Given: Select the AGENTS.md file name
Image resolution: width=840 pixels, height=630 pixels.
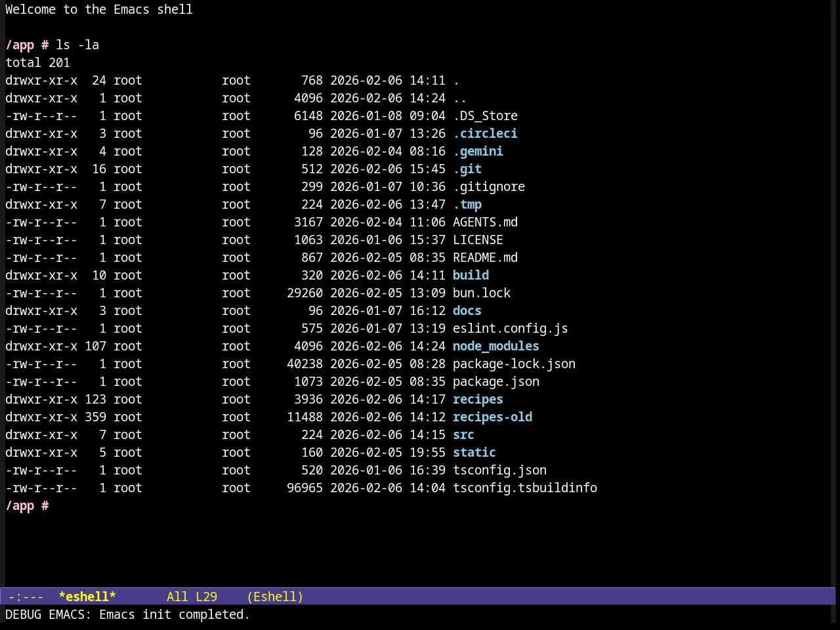Looking at the screenshot, I should click(485, 222).
